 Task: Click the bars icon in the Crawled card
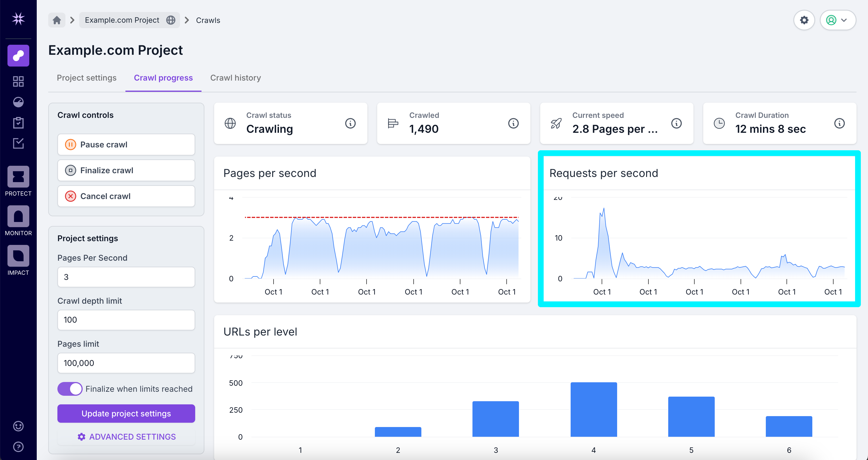point(393,123)
